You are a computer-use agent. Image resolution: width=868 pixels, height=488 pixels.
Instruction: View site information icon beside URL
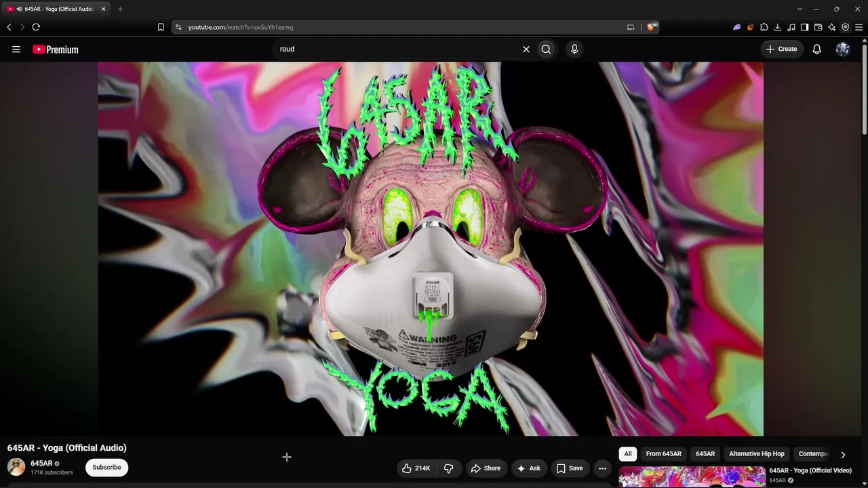point(178,27)
